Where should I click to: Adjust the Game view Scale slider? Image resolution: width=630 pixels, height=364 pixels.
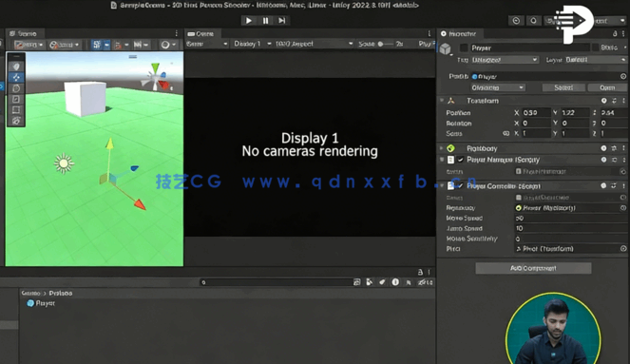pos(385,44)
